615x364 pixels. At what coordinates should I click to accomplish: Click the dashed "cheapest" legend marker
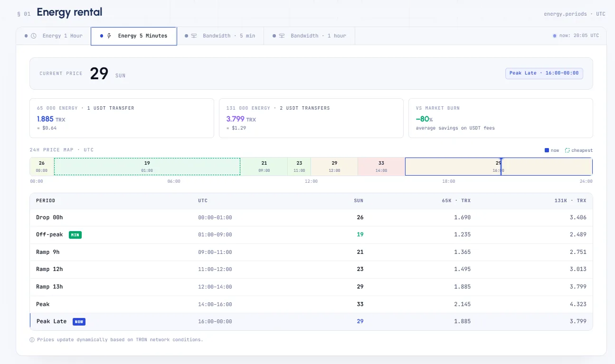(x=567, y=150)
